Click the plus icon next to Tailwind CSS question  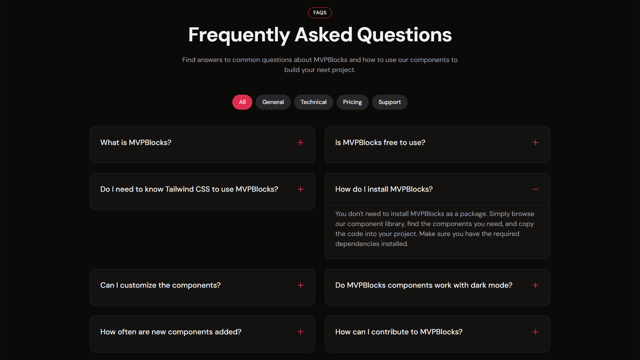point(300,189)
